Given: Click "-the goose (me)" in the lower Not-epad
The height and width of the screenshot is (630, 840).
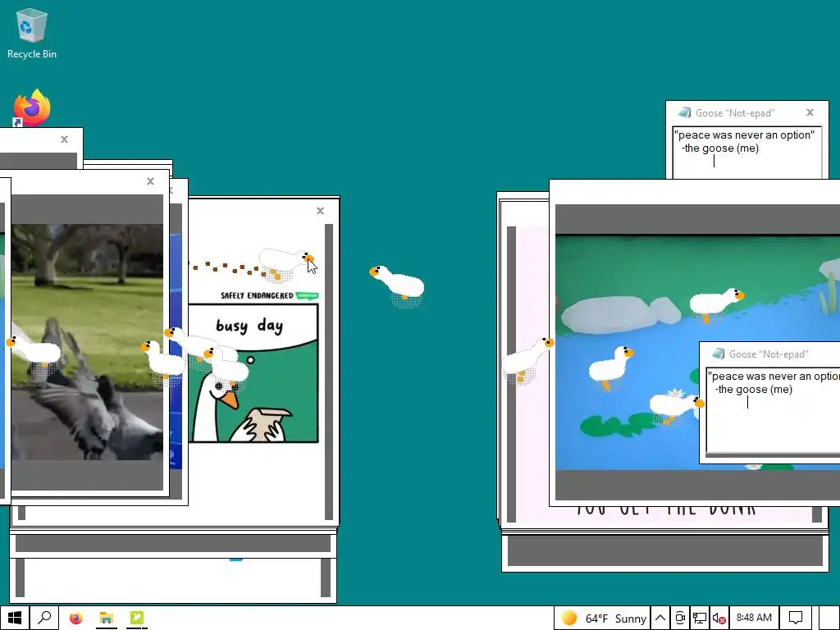Looking at the screenshot, I should 754,390.
